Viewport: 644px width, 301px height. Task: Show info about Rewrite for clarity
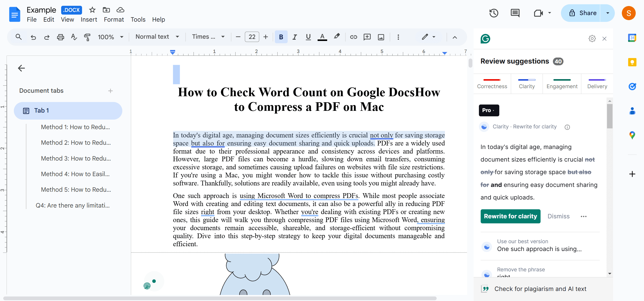[x=567, y=127]
